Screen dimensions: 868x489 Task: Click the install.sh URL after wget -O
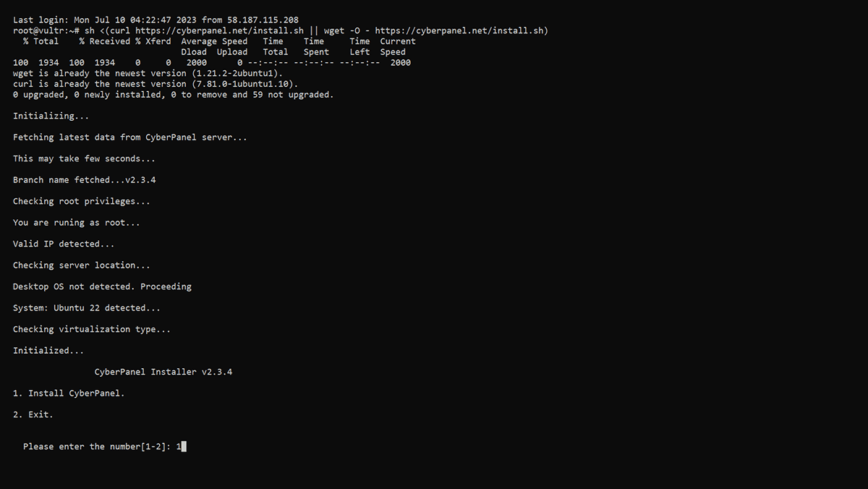[x=461, y=30]
